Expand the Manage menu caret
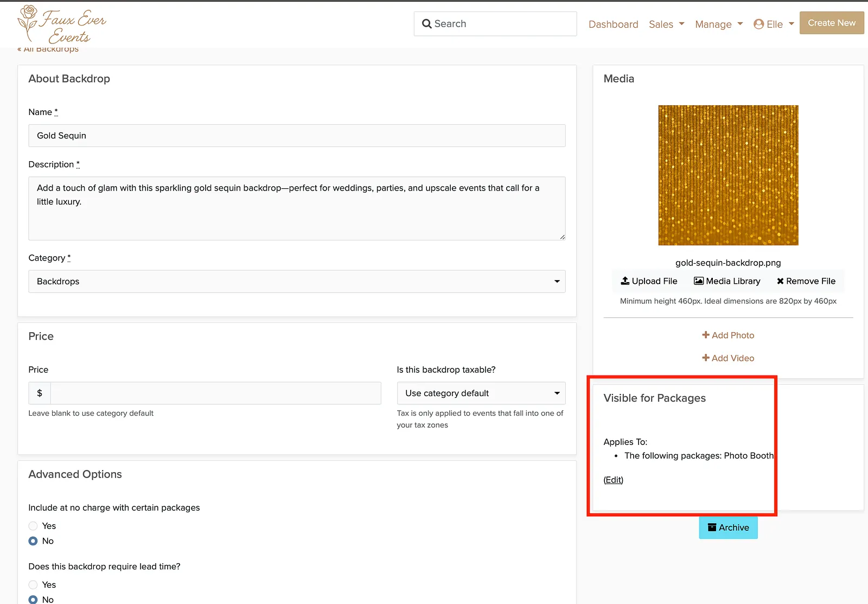This screenshot has width=868, height=604. pos(740,24)
